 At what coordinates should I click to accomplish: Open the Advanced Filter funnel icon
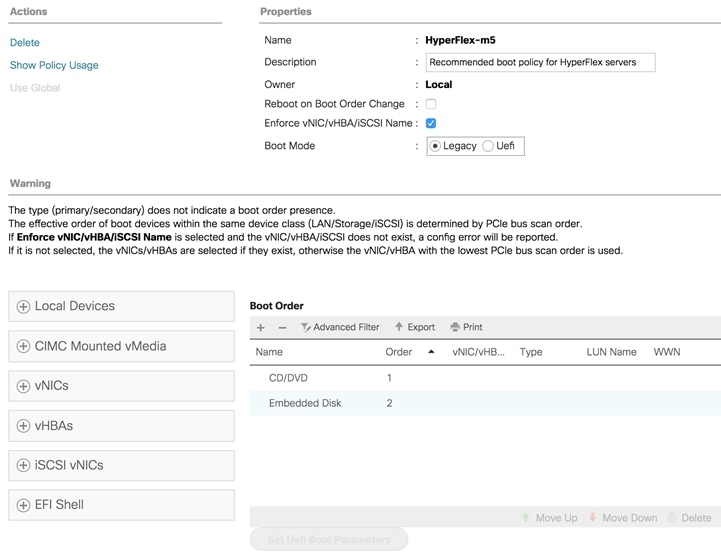[306, 328]
